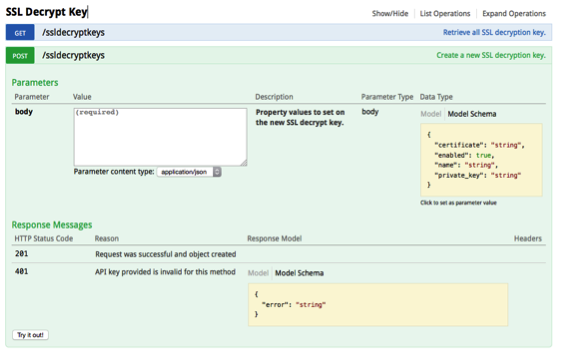Select Model Schema tab for 401 response

pos(299,273)
